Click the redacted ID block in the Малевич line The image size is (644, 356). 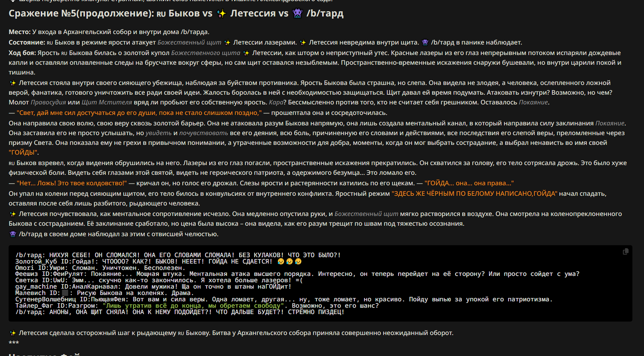[x=65, y=293]
